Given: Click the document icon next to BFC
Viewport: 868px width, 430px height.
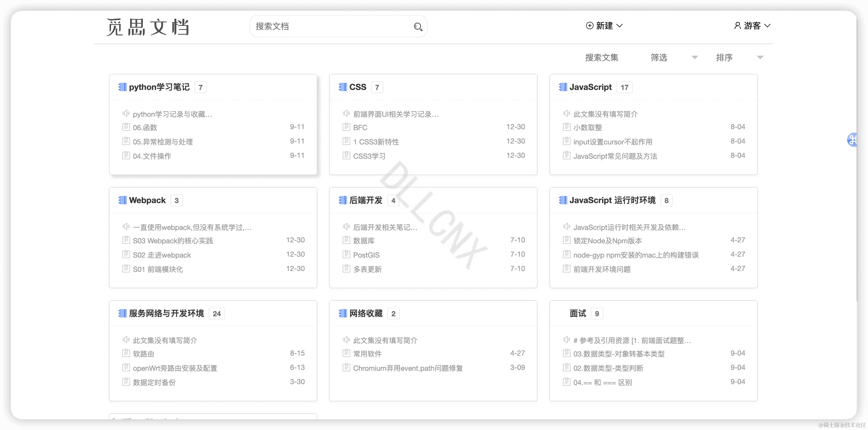Looking at the screenshot, I should pos(346,127).
